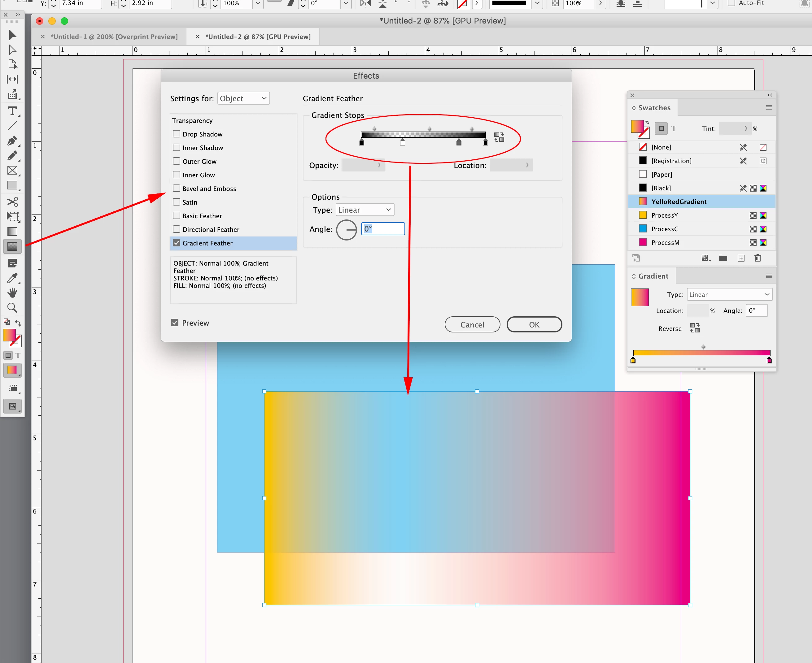Open the Gradient panel Type dropdown

(x=729, y=294)
